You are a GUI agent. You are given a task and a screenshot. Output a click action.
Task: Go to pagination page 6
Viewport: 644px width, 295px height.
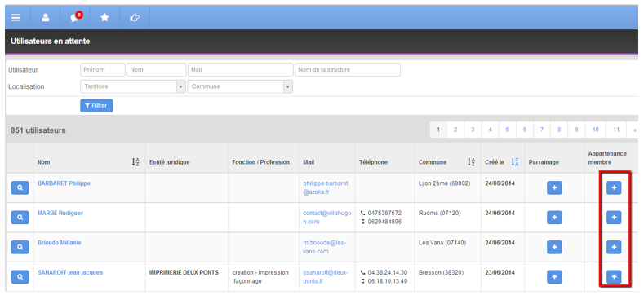click(525, 130)
